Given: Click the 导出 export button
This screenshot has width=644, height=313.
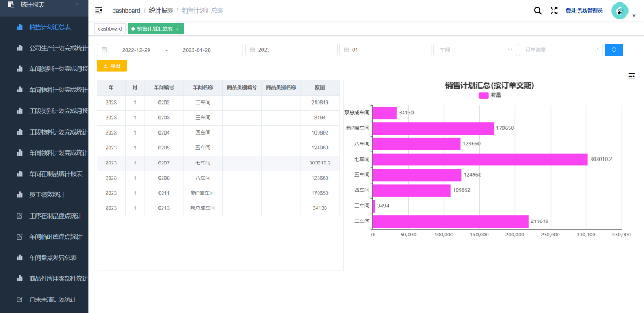Looking at the screenshot, I should click(x=112, y=66).
